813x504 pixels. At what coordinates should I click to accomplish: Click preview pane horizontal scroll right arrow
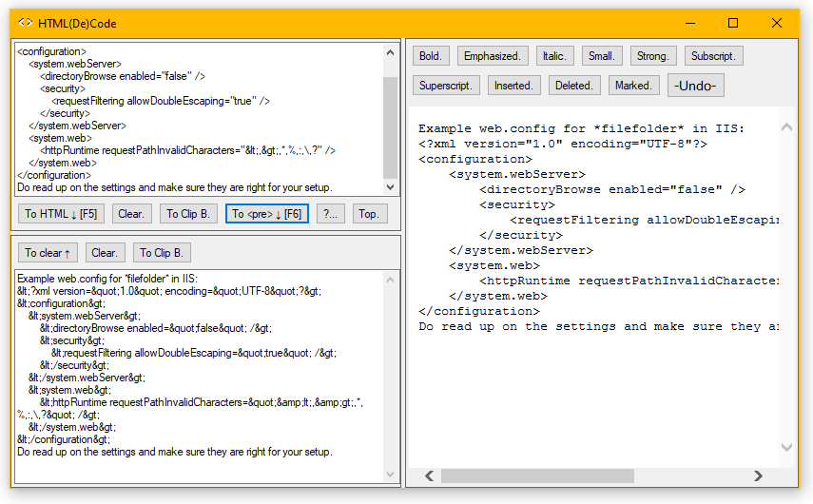tap(758, 475)
